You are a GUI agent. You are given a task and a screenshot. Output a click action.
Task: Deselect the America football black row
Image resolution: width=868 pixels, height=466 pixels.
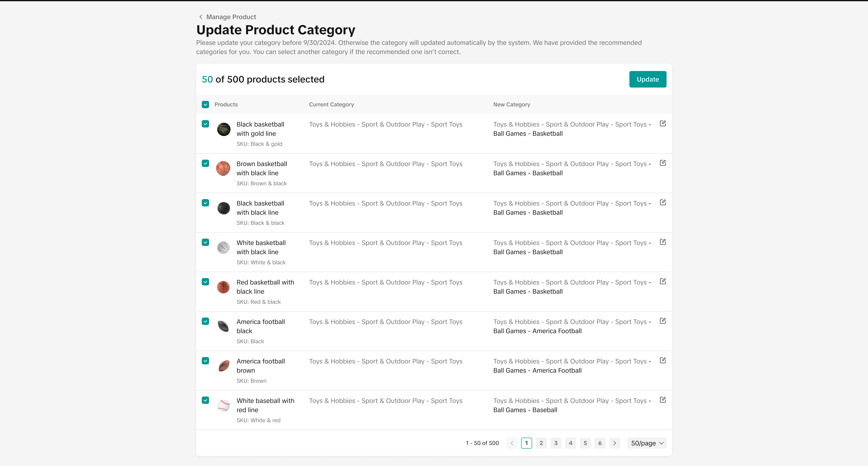[205, 321]
